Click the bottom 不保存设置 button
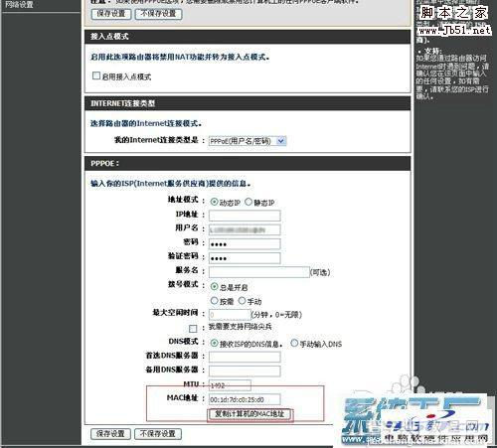Image resolution: width=497 pixels, height=448 pixels. [158, 434]
